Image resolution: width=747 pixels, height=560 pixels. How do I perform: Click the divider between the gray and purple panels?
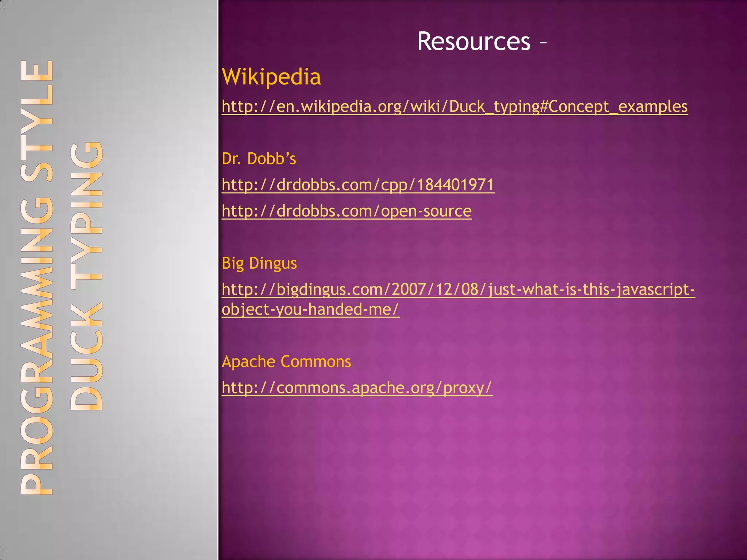tap(218, 280)
